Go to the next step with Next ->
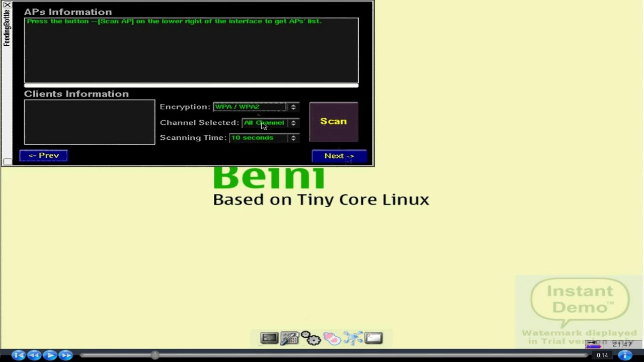Screen dimensions: 644x362 (339, 156)
